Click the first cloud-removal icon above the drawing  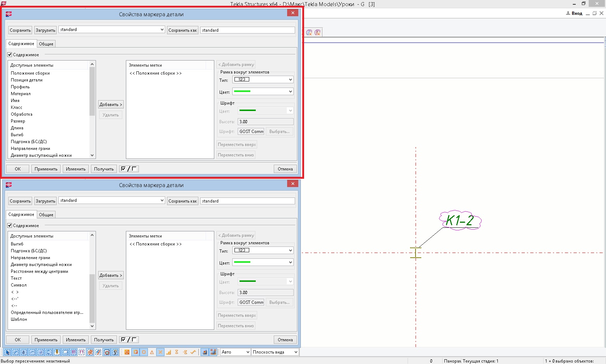coord(309,32)
